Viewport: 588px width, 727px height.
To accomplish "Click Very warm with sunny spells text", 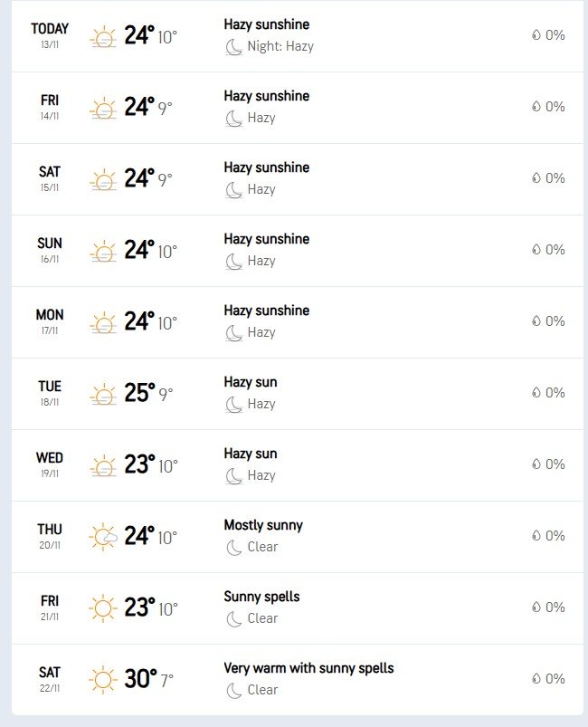I will [308, 668].
